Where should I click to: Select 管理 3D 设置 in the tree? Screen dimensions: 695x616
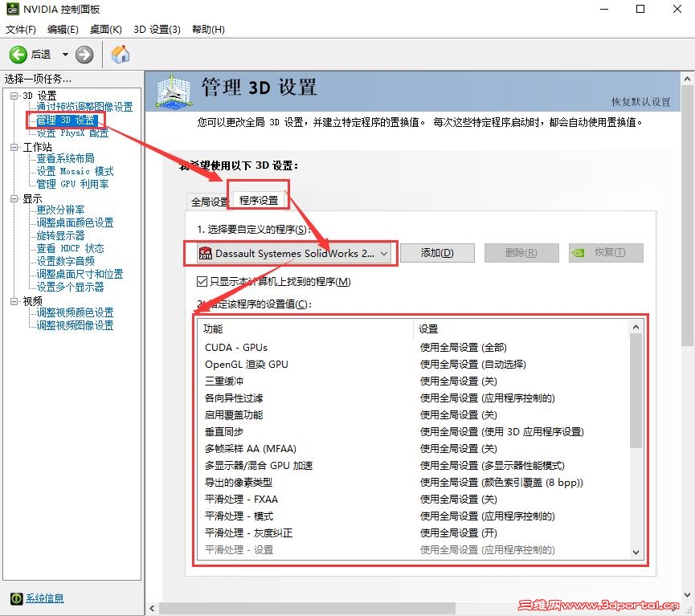tap(66, 120)
